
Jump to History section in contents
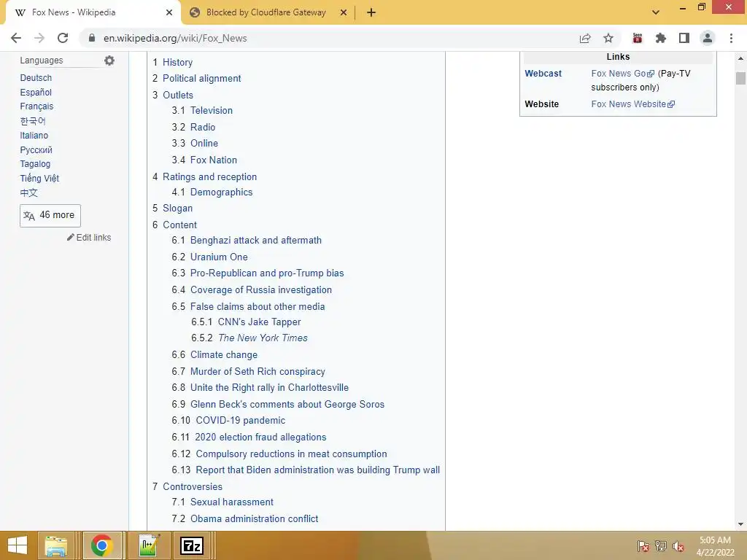pos(178,63)
